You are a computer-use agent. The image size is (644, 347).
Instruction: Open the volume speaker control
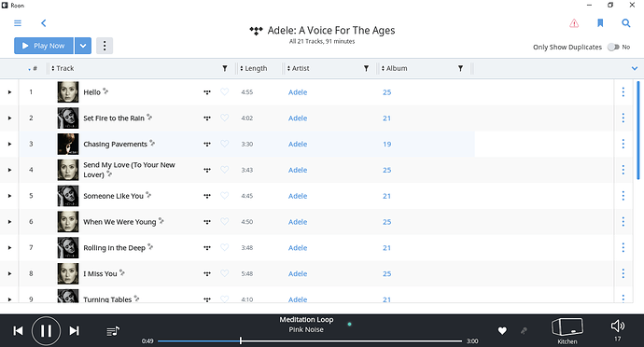point(617,326)
